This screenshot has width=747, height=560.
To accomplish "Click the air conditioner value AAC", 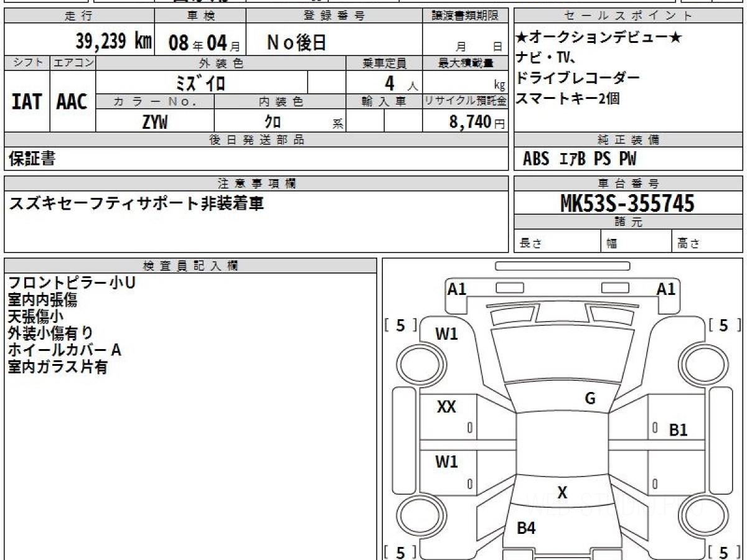I will (72, 101).
